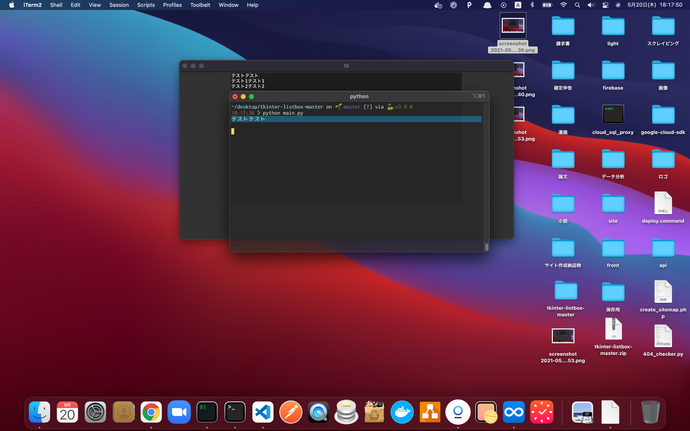This screenshot has width=690, height=431.
Task: Open the blank document stack in Dock
Action: point(610,412)
